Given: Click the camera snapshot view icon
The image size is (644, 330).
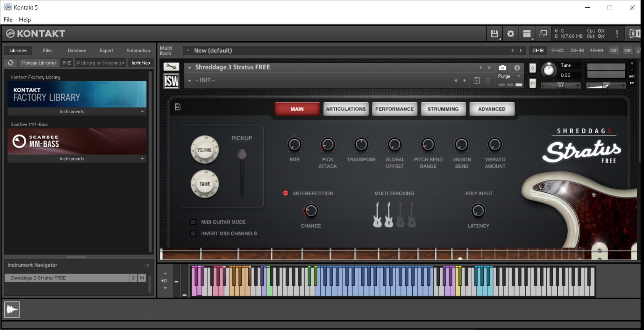Looking at the screenshot, I should (x=502, y=68).
